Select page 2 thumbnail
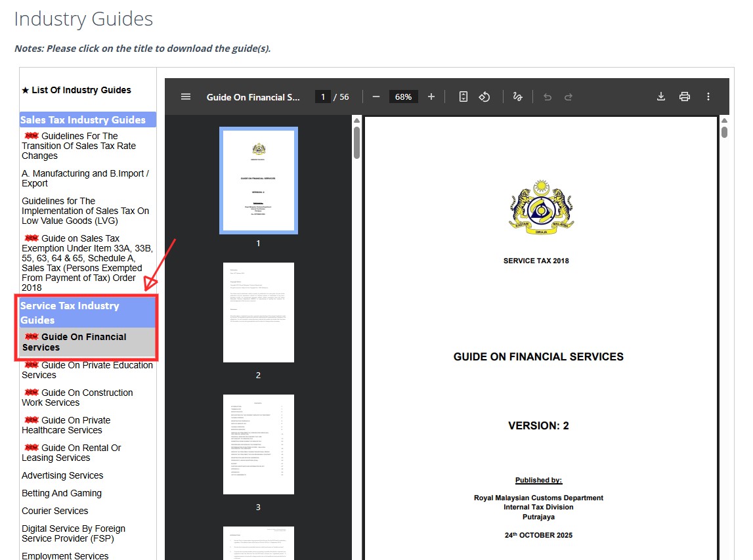Viewport: 753px width, 560px height. [x=258, y=312]
